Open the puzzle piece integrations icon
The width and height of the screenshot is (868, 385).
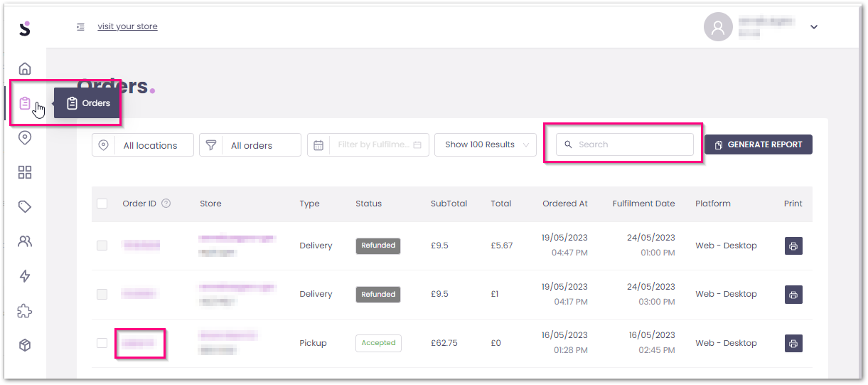(x=25, y=311)
